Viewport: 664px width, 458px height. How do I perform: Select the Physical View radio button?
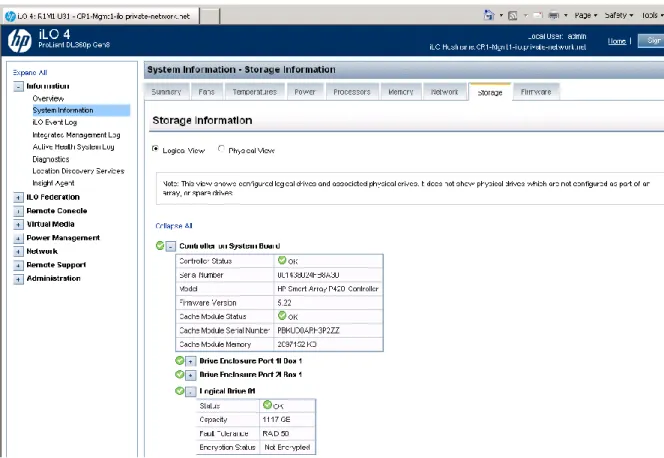[221, 149]
